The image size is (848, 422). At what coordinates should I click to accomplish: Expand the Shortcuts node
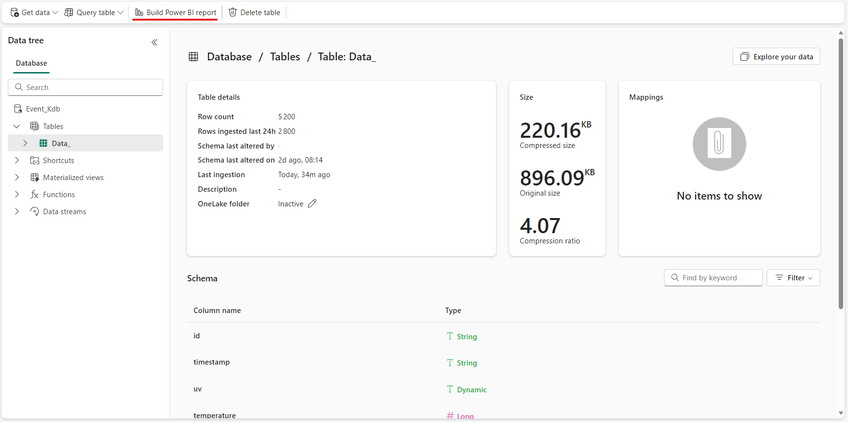click(17, 160)
